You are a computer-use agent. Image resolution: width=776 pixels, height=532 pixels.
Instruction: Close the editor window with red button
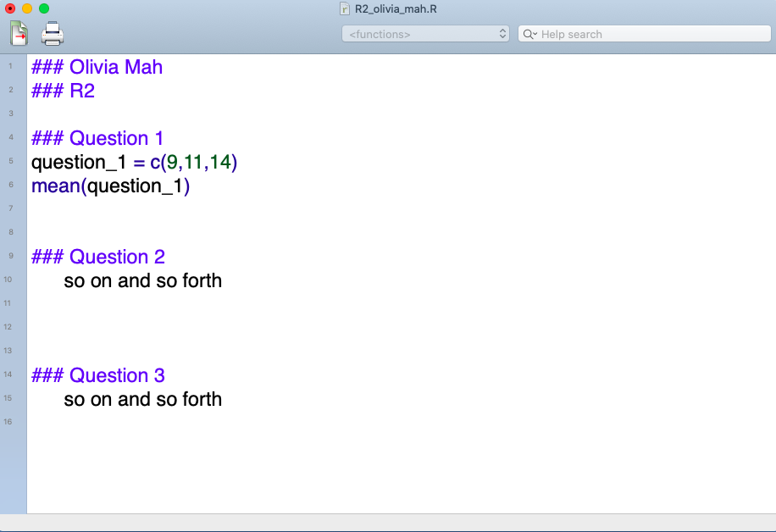coord(10,8)
